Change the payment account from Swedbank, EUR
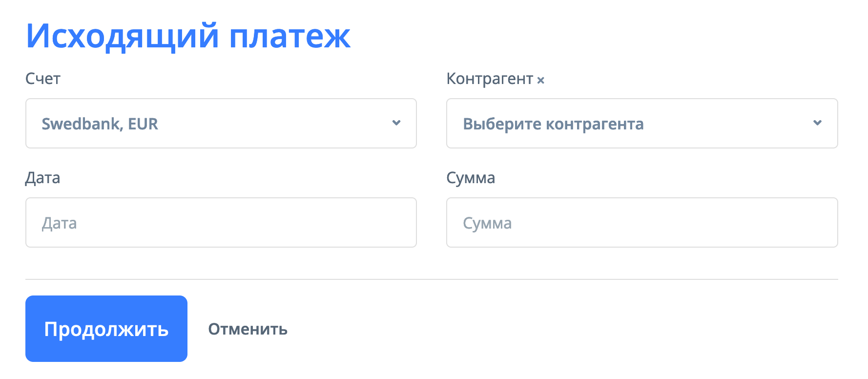 221,123
